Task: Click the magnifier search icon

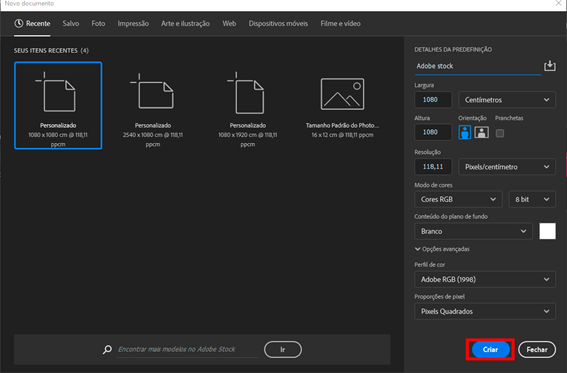Action: [107, 350]
